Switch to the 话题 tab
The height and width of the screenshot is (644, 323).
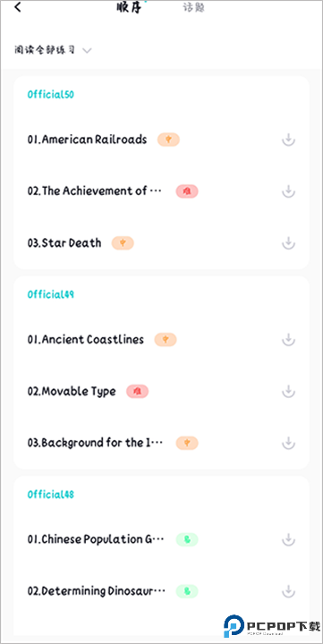(193, 7)
